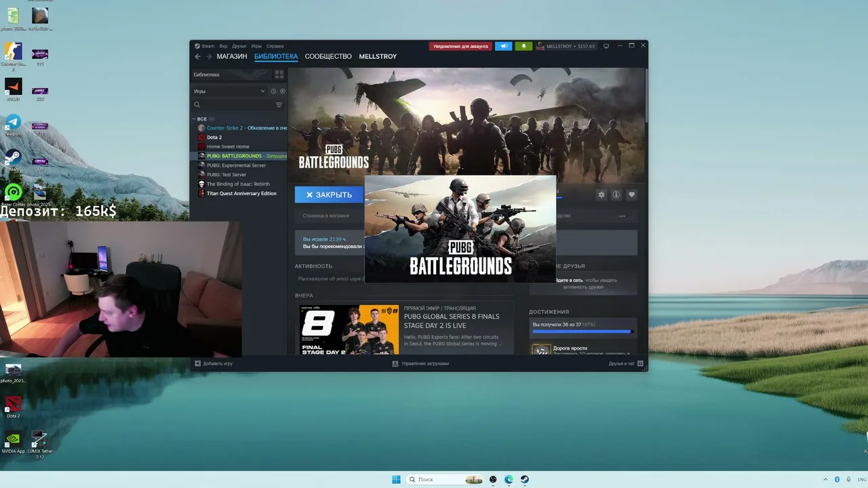Switch to the БИБЛИОТЕКА tab
Screen dimensions: 868x488
(x=276, y=56)
